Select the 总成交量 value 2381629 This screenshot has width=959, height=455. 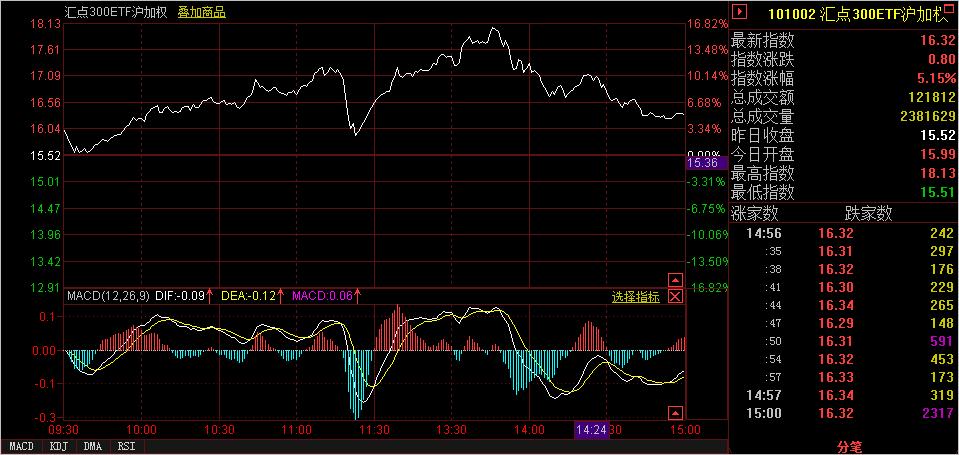click(927, 117)
